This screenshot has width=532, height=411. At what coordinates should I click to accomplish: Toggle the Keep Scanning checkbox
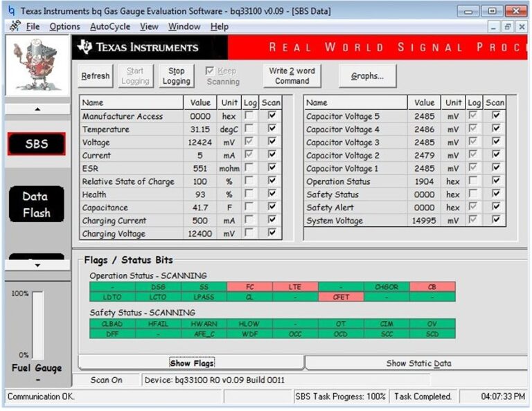[x=210, y=71]
